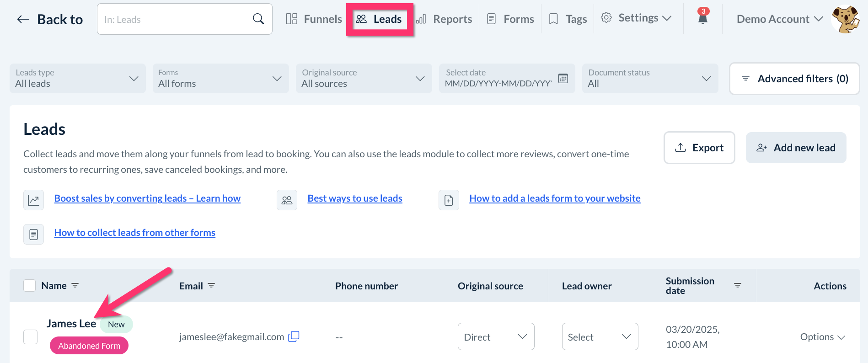Sort by Email column filter icon

(211, 285)
